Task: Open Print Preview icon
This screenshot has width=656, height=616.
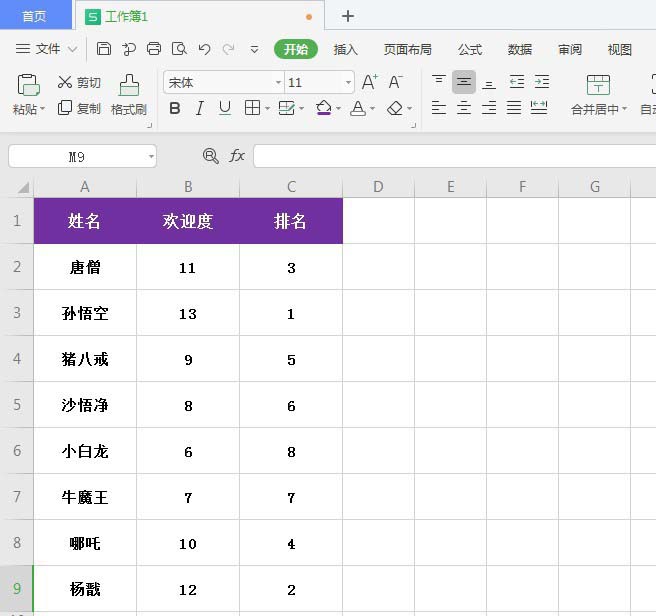Action: (x=179, y=49)
